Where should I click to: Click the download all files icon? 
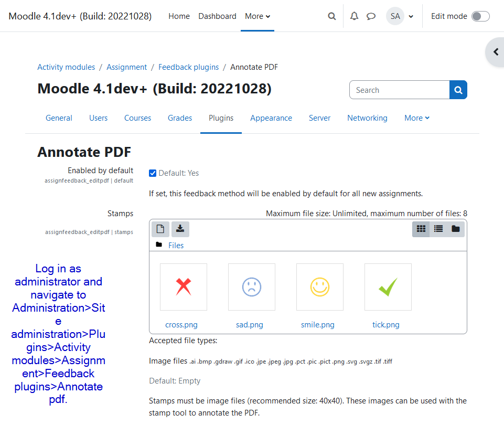coord(180,229)
